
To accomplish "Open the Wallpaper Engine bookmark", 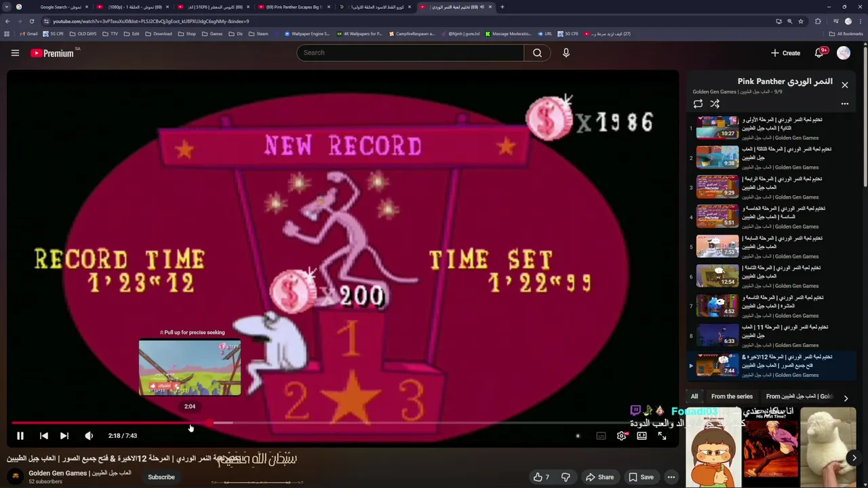I will pos(307,34).
